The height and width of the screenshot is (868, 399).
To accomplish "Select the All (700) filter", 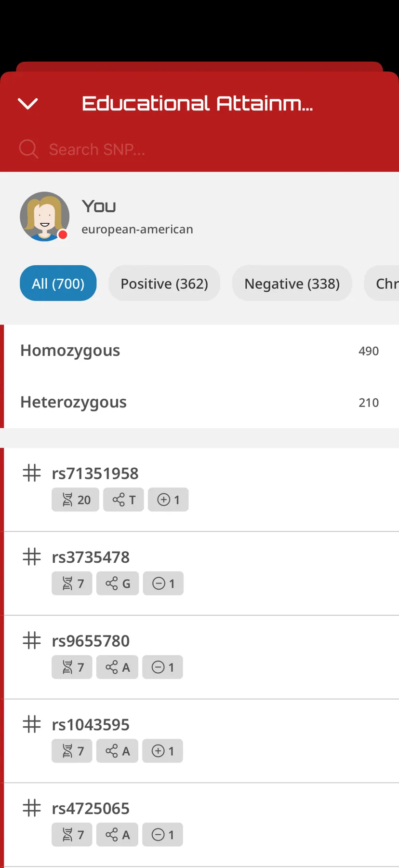I will coord(58,283).
